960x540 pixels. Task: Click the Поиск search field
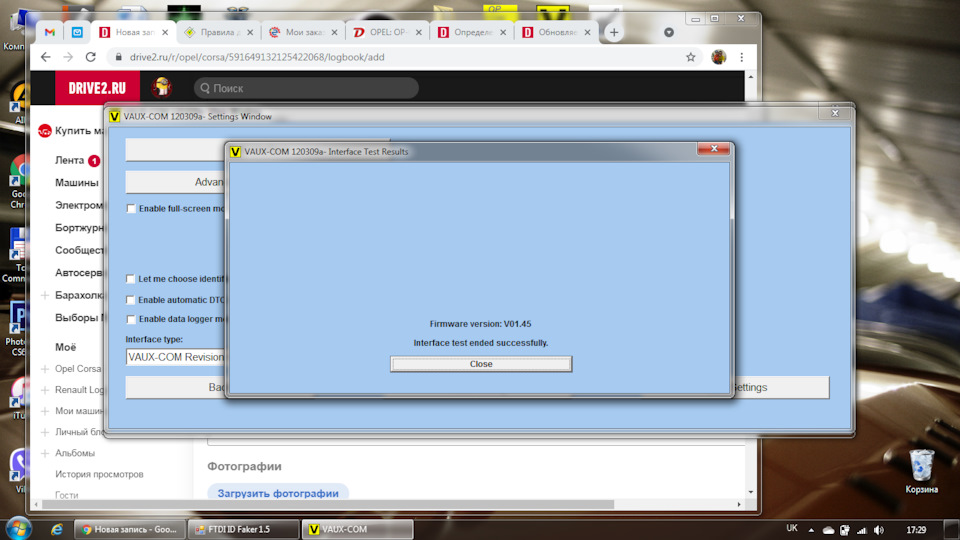point(306,88)
